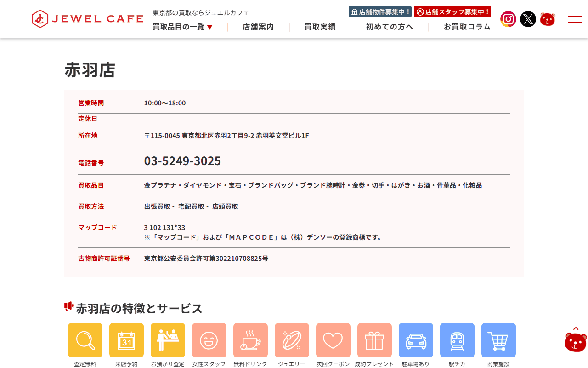Open the 買取実績 menu item

(320, 27)
